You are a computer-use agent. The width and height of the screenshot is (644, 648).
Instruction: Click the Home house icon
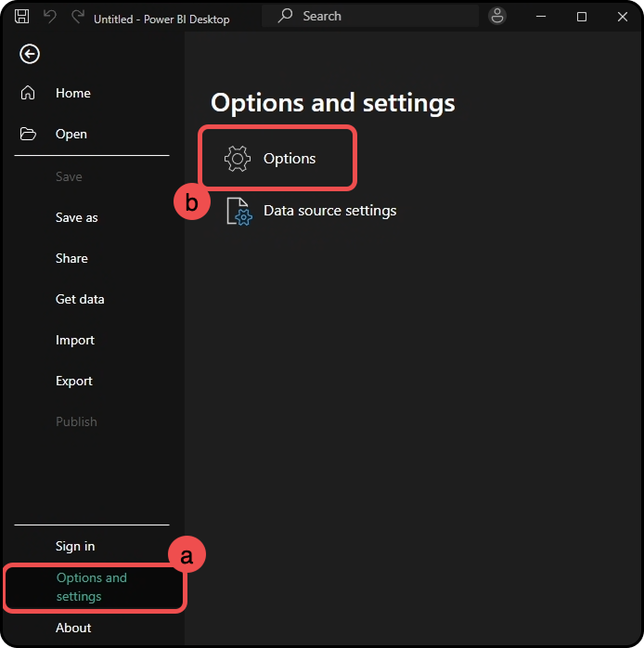pyautogui.click(x=28, y=93)
